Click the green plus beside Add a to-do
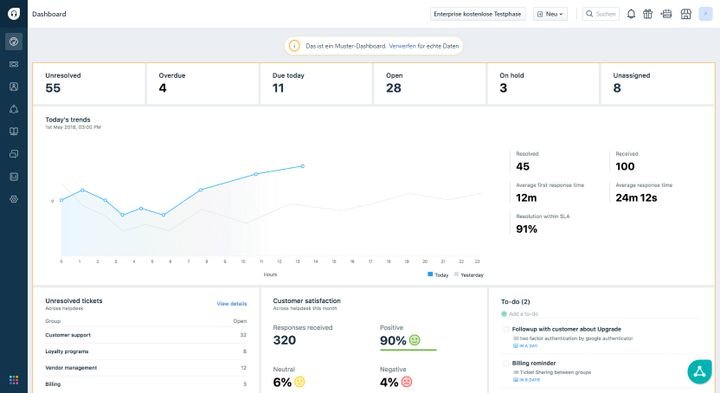The height and width of the screenshot is (393, 720). [504, 314]
